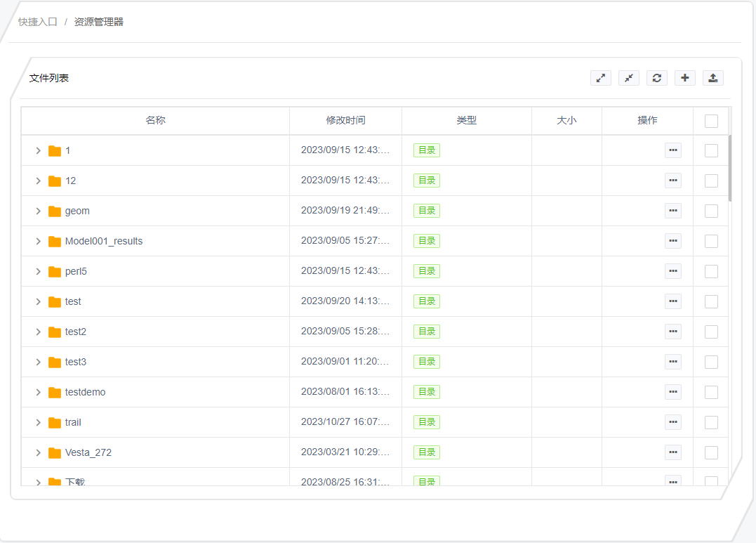This screenshot has width=756, height=543.
Task: Click the 目录 tag in testdemo row
Action: pyautogui.click(x=427, y=392)
